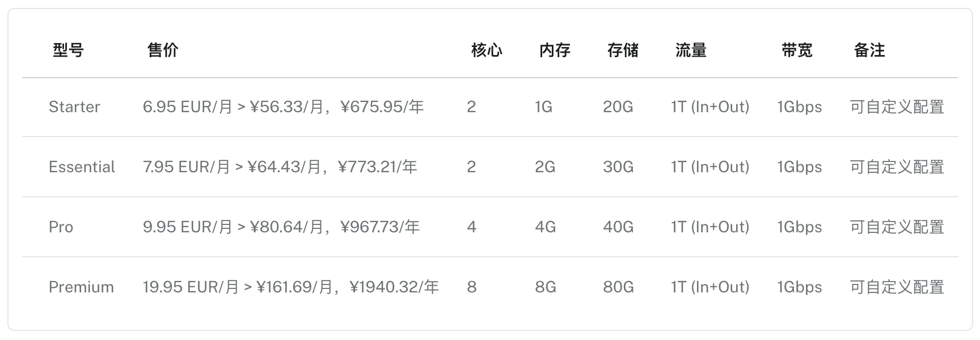This screenshot has width=980, height=340.
Task: Select the Premium plan name
Action: point(81,287)
